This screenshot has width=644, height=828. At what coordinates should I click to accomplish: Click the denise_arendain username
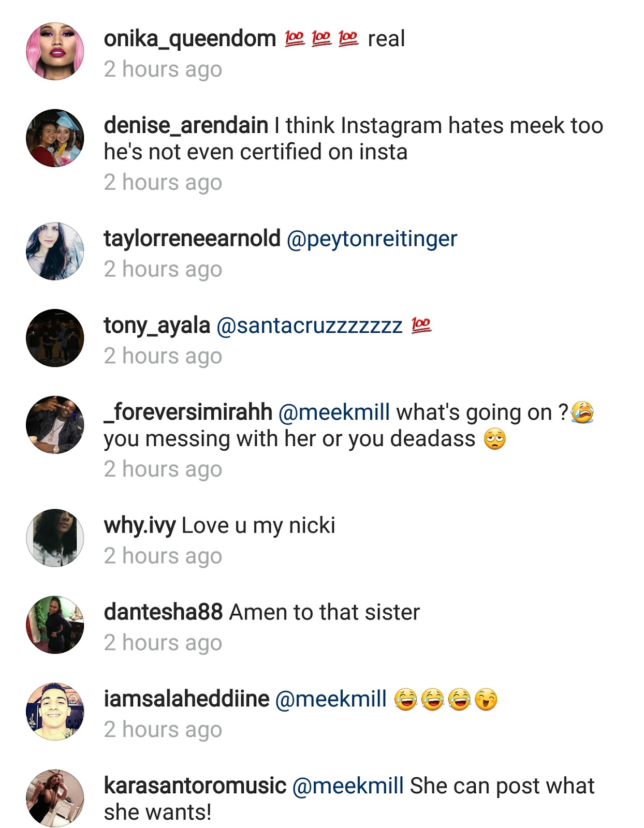point(186,126)
